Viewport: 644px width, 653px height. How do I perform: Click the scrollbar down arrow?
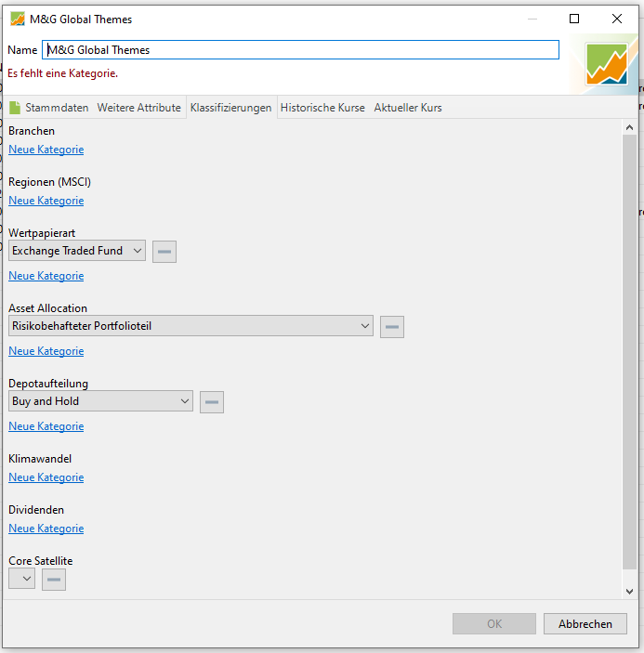[629, 592]
